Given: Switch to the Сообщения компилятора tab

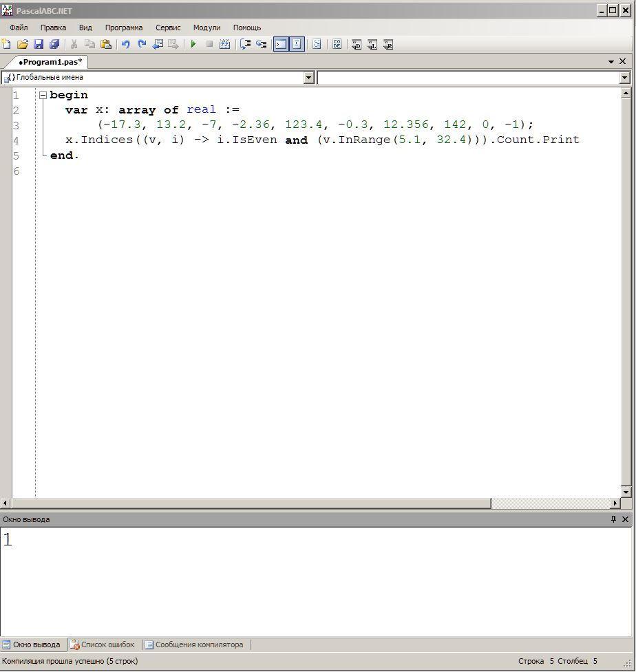Looking at the screenshot, I should click(194, 644).
